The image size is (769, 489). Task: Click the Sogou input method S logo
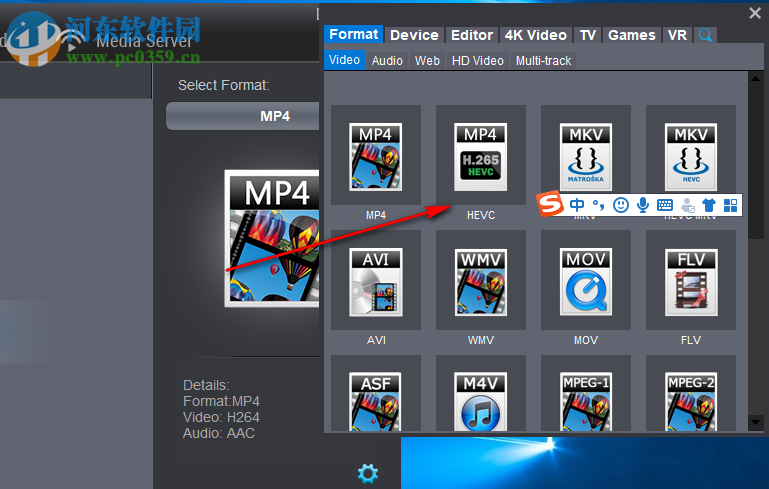click(x=550, y=203)
